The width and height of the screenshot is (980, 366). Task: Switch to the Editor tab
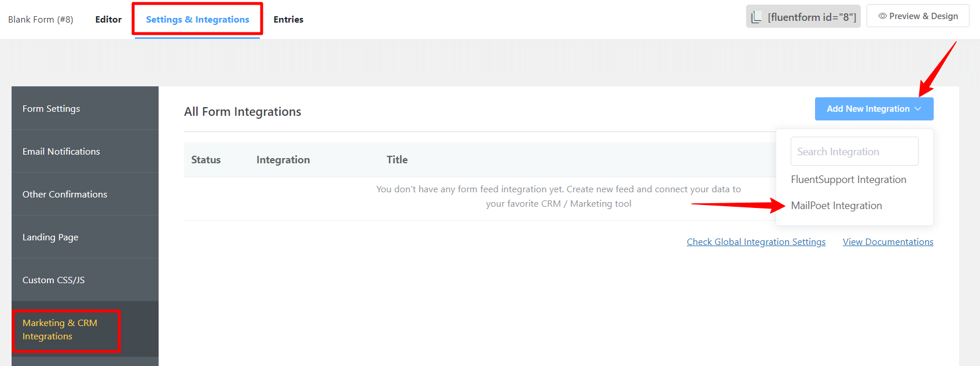point(108,19)
